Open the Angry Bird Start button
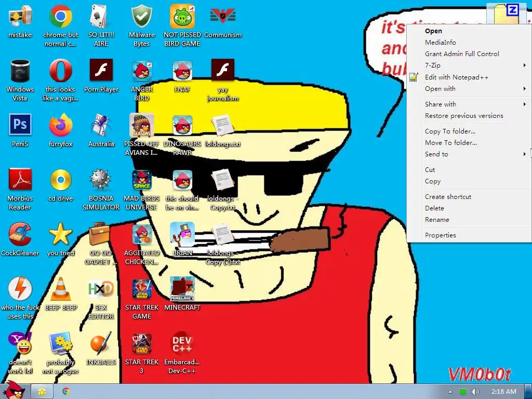This screenshot has width=532, height=399. tap(14, 390)
